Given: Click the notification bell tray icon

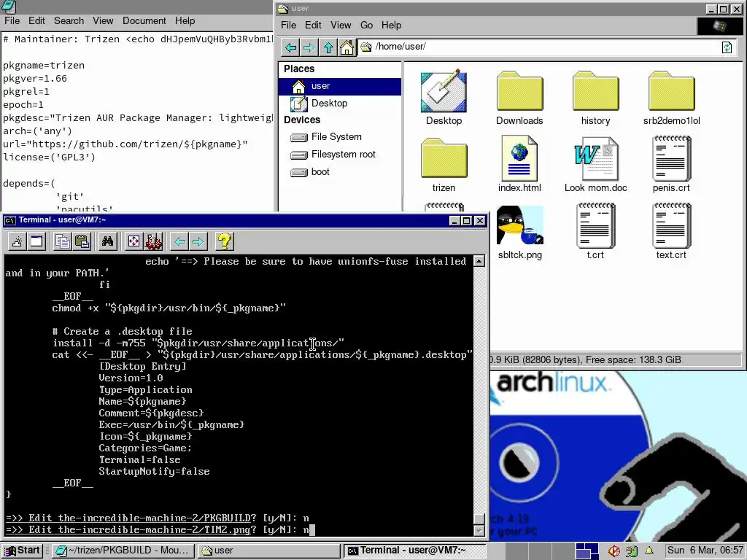Looking at the screenshot, I should [649, 551].
